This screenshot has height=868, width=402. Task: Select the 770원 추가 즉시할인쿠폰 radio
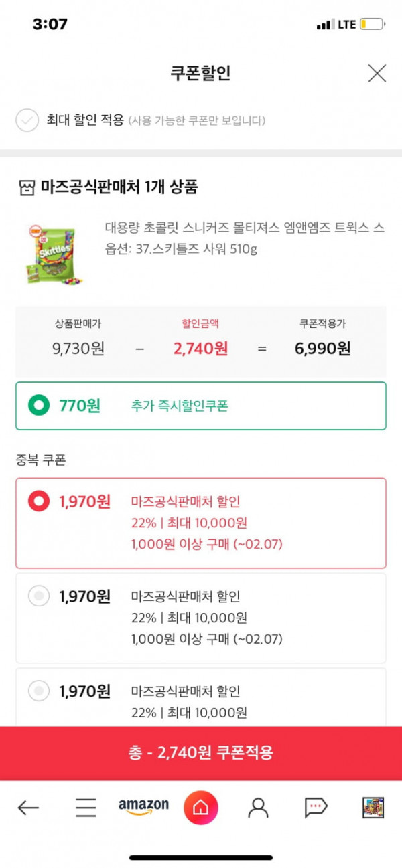[x=39, y=406]
